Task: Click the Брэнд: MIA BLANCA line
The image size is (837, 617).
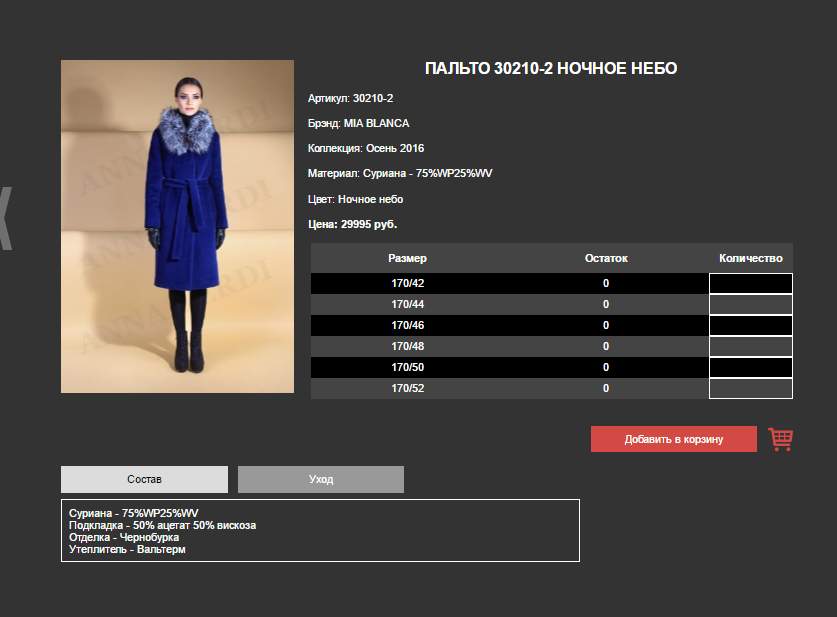Action: 358,123
